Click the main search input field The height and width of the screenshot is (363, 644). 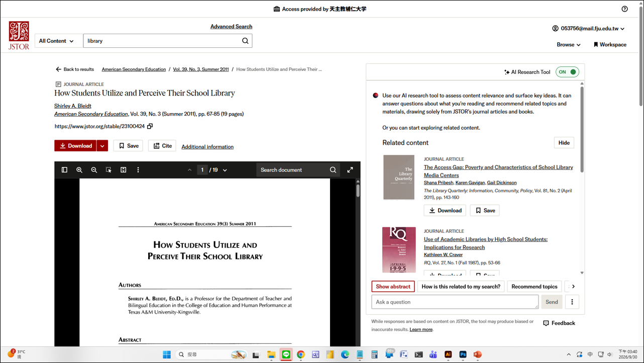[x=162, y=41]
